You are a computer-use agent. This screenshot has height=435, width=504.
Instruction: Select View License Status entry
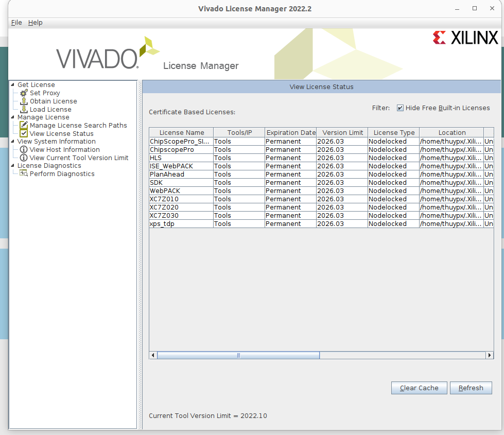tap(61, 133)
